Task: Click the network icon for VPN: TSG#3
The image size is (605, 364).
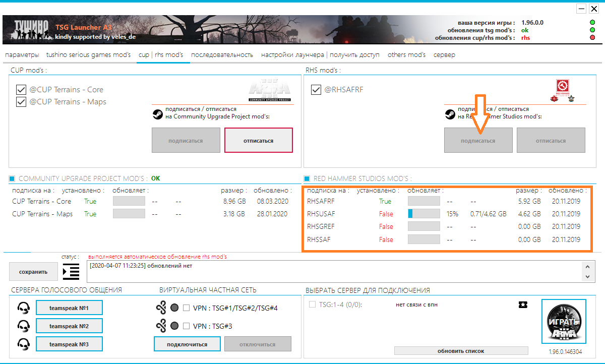Action: point(161,326)
